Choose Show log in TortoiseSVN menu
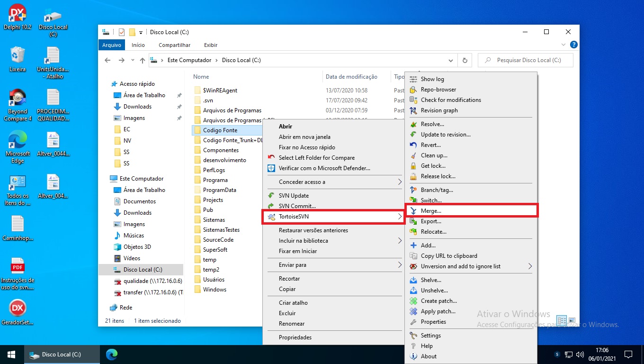Screen dimensions: 644x364 pos(432,79)
